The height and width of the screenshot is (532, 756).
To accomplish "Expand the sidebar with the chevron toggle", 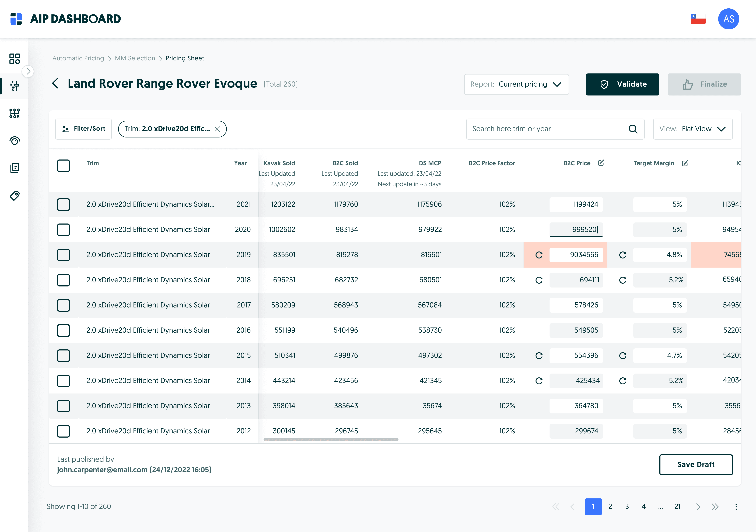I will click(28, 71).
